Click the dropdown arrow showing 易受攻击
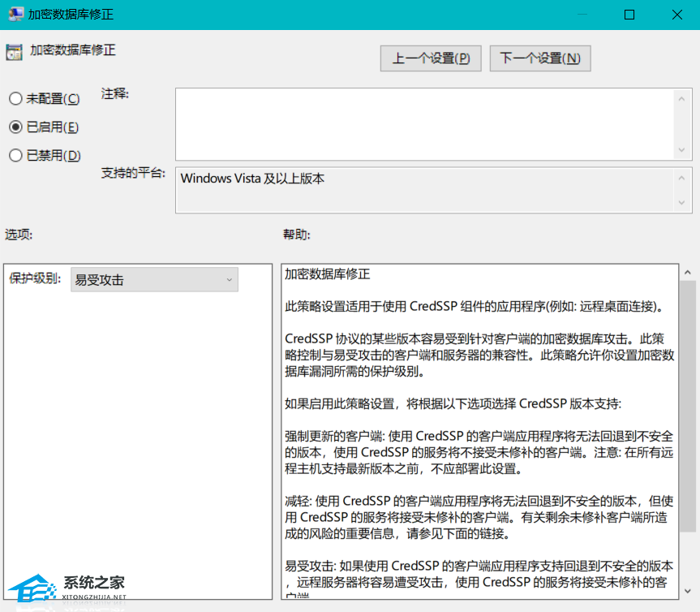 click(228, 279)
